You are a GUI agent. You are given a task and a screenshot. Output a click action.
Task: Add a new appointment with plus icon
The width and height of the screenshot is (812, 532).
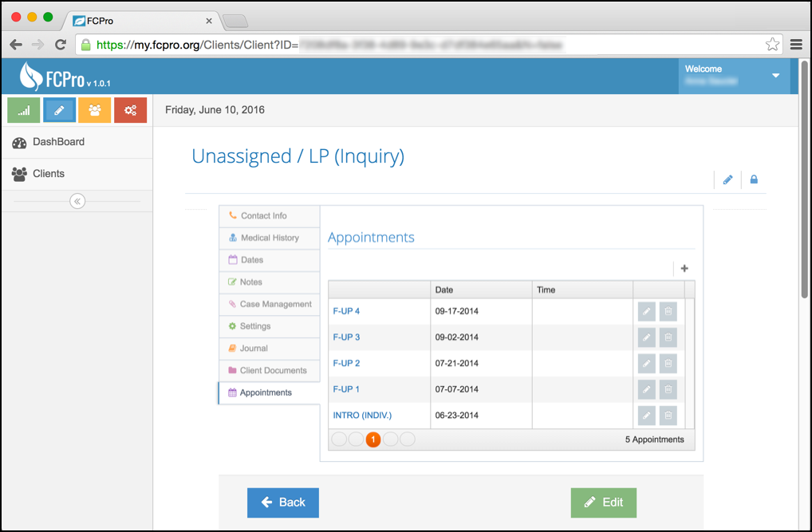click(x=684, y=269)
